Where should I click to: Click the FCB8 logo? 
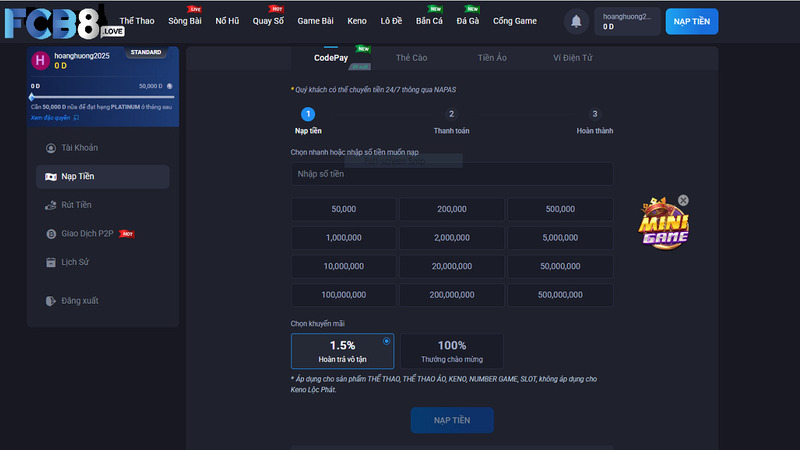coord(63,23)
